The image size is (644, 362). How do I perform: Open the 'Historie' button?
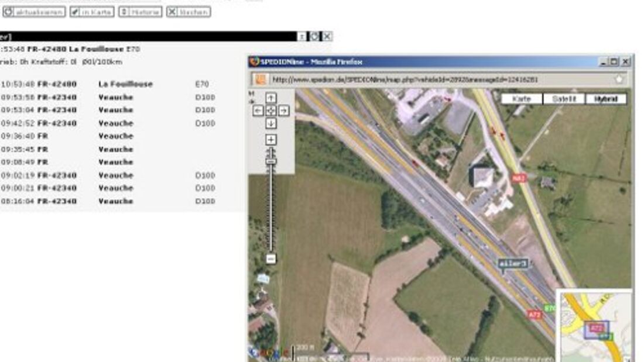140,12
